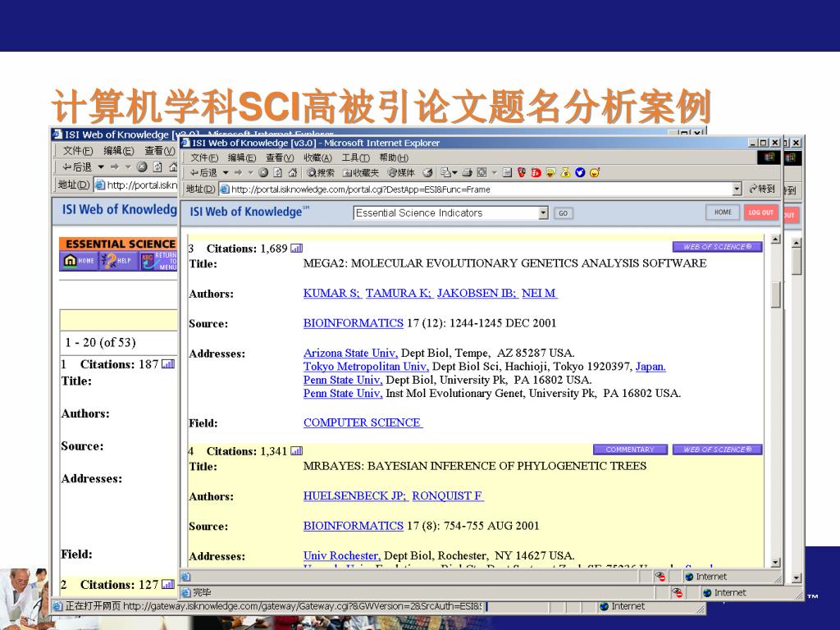The width and height of the screenshot is (840, 630).
Task: Click the 搜索 (Search) toolbar button
Action: pyautogui.click(x=321, y=172)
